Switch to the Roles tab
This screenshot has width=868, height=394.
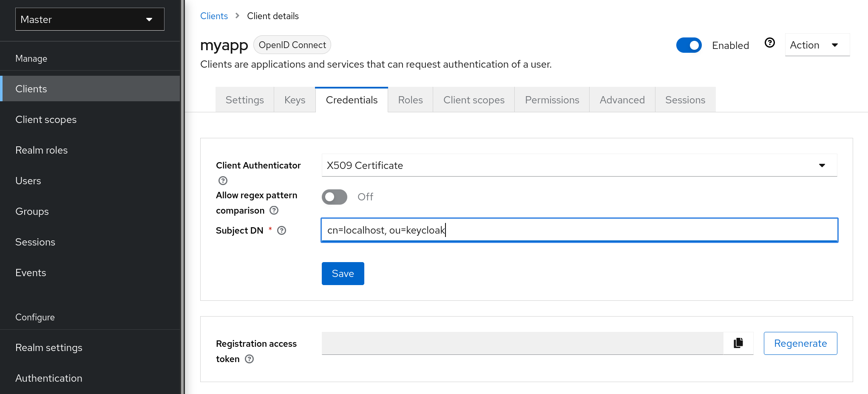click(410, 100)
